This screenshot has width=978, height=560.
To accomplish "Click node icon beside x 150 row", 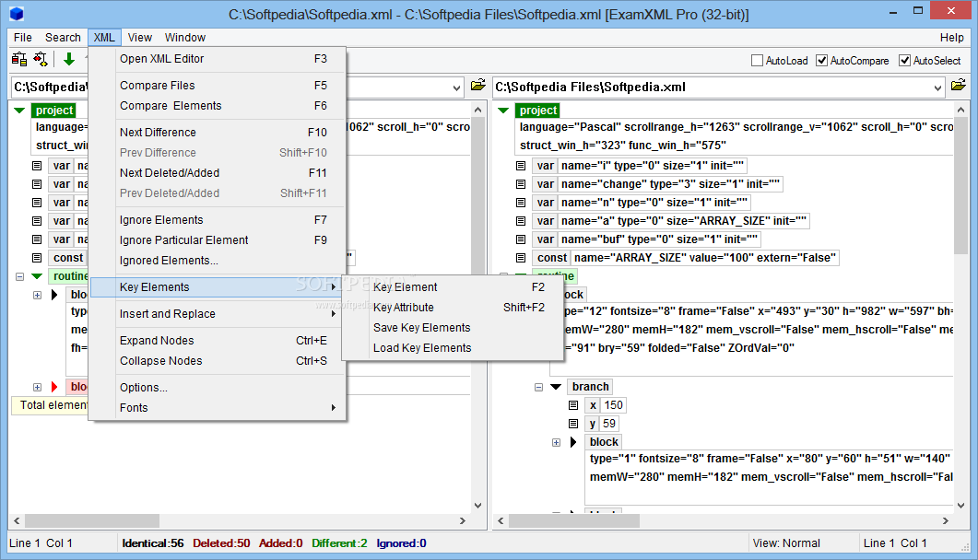I will [x=573, y=405].
